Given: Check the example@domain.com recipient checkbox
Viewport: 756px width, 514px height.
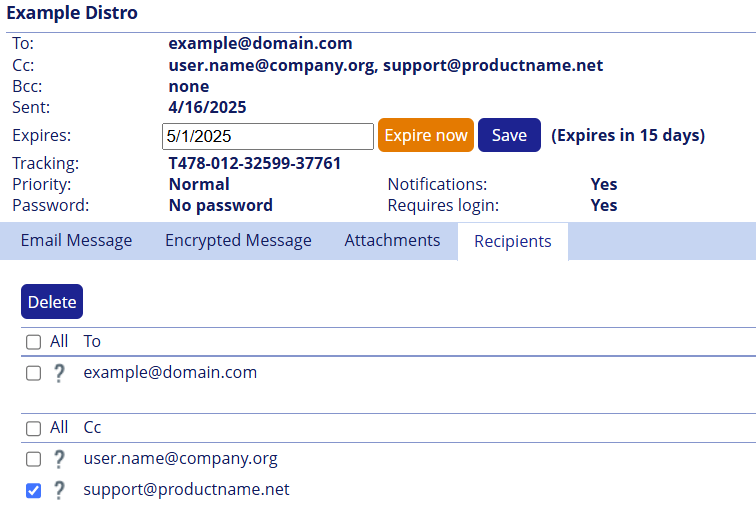Looking at the screenshot, I should tap(33, 373).
